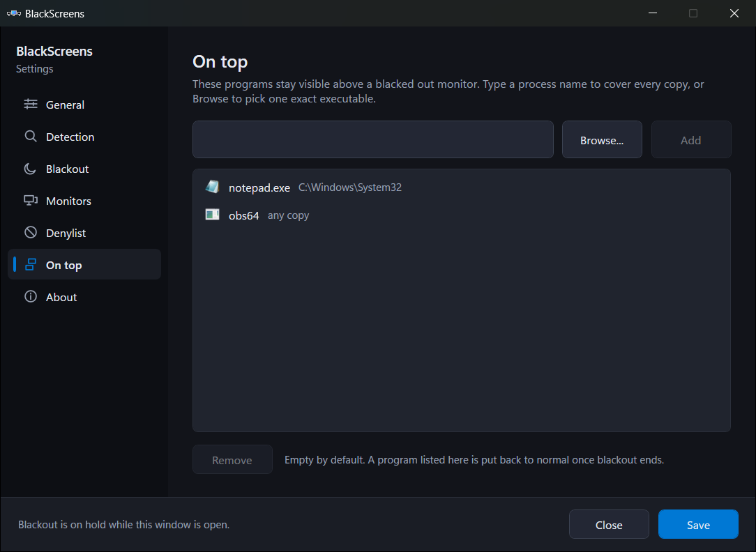Focus the process name input field
Screen dimensions: 756x552
[x=372, y=139]
